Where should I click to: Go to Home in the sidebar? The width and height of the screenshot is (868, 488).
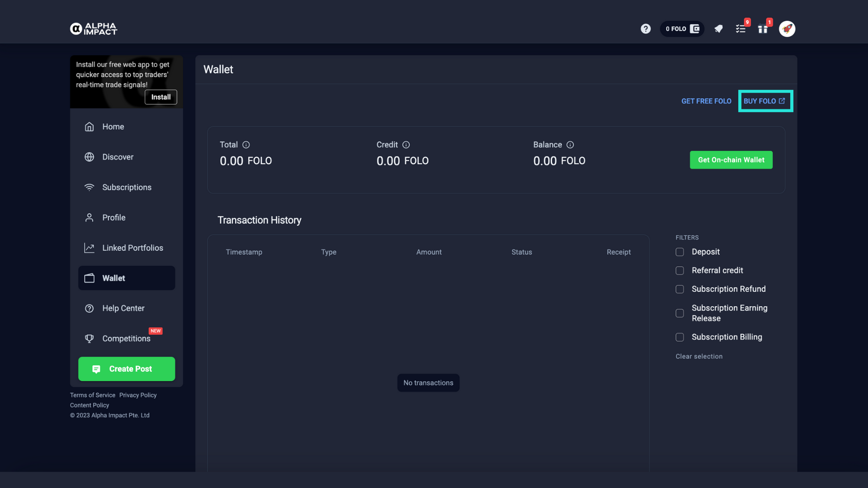127,127
